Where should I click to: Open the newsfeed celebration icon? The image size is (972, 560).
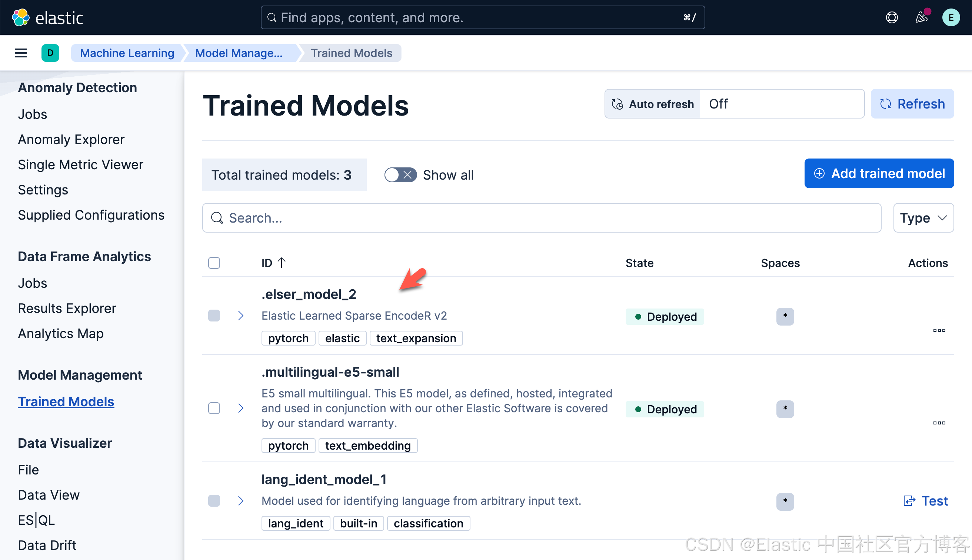[x=921, y=18]
